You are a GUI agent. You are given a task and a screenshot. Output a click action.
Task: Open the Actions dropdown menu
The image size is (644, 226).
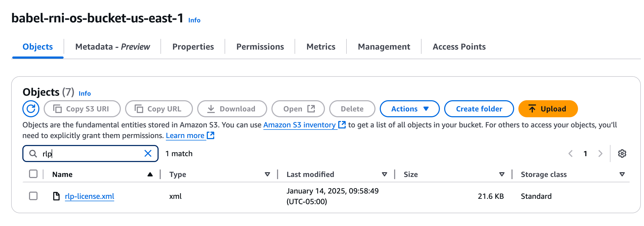pos(410,109)
